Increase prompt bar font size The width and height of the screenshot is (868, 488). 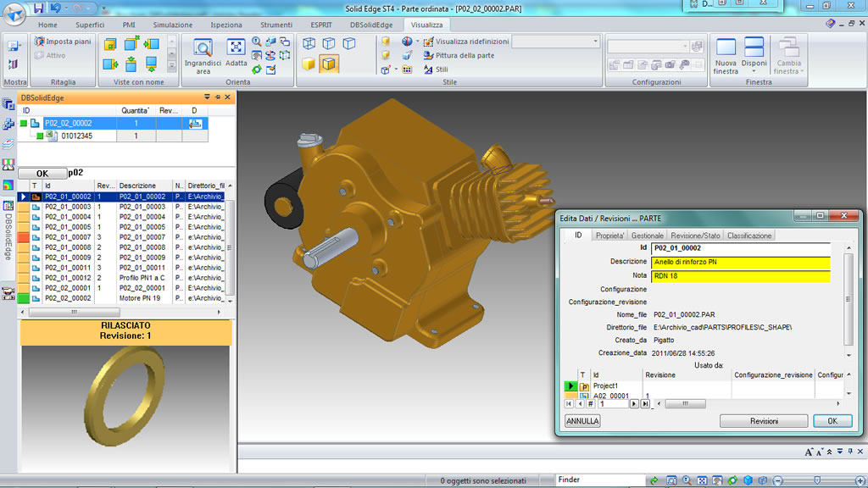click(809, 452)
